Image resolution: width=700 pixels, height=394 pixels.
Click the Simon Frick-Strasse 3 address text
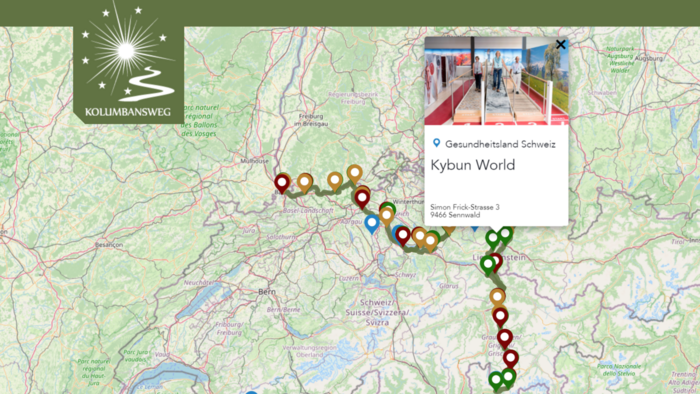(465, 207)
